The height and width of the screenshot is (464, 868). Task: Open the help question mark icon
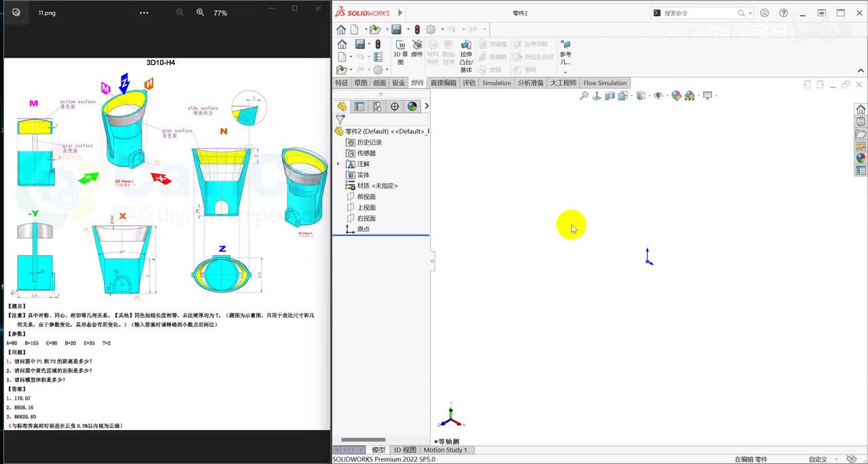(x=784, y=13)
